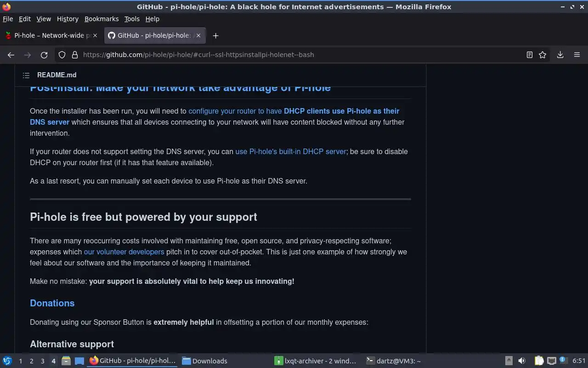Close the Pi-hole Network-wide tab
The image size is (588, 368).
[x=95, y=35]
